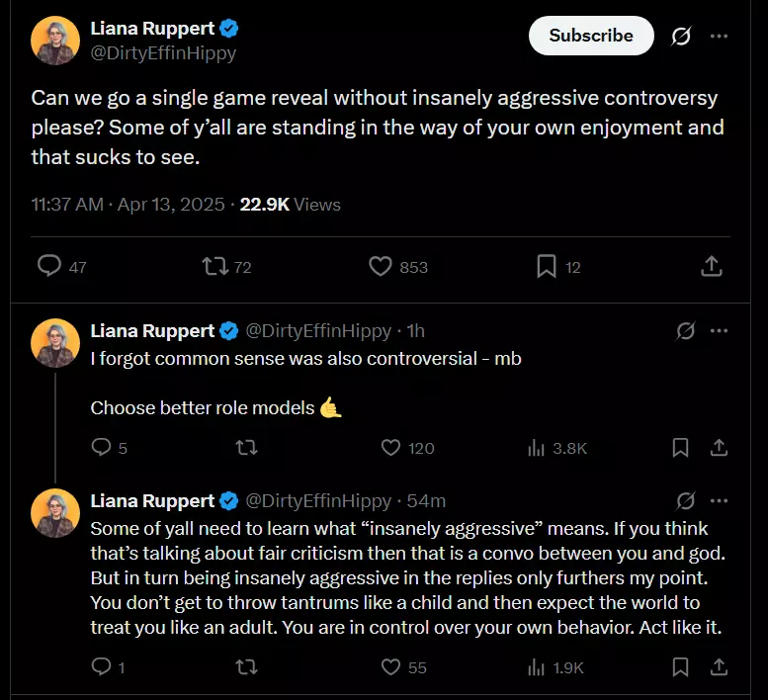768x700 pixels.
Task: Open the 11:37 AM Apr 13, 2025 timestamp
Action: coord(128,205)
